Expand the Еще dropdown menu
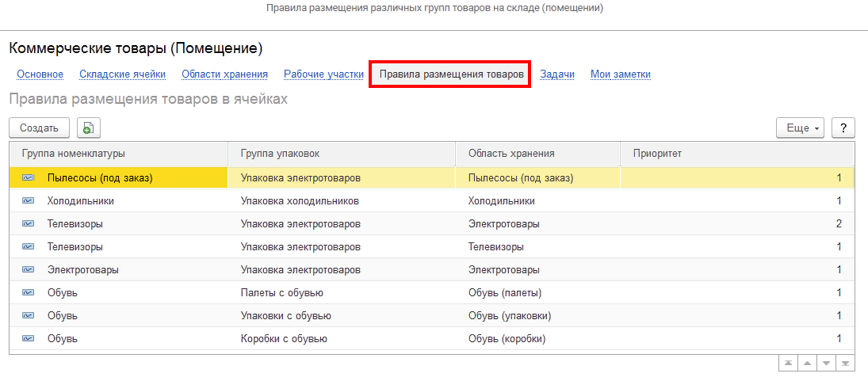Viewport: 868px width, 381px height. click(801, 128)
